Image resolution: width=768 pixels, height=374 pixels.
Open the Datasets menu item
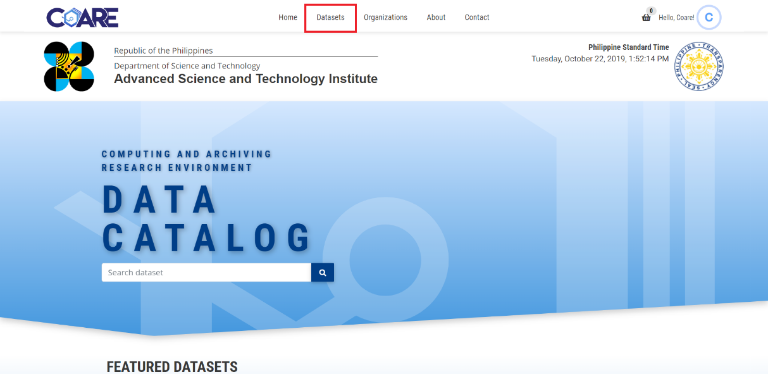pos(330,18)
